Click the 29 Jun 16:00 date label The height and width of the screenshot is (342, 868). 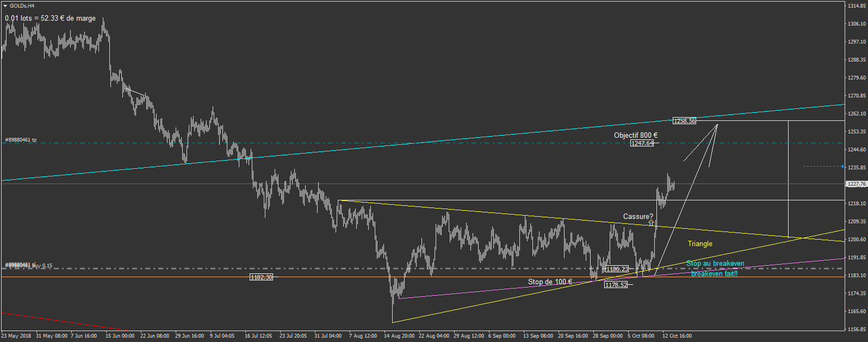(x=189, y=336)
